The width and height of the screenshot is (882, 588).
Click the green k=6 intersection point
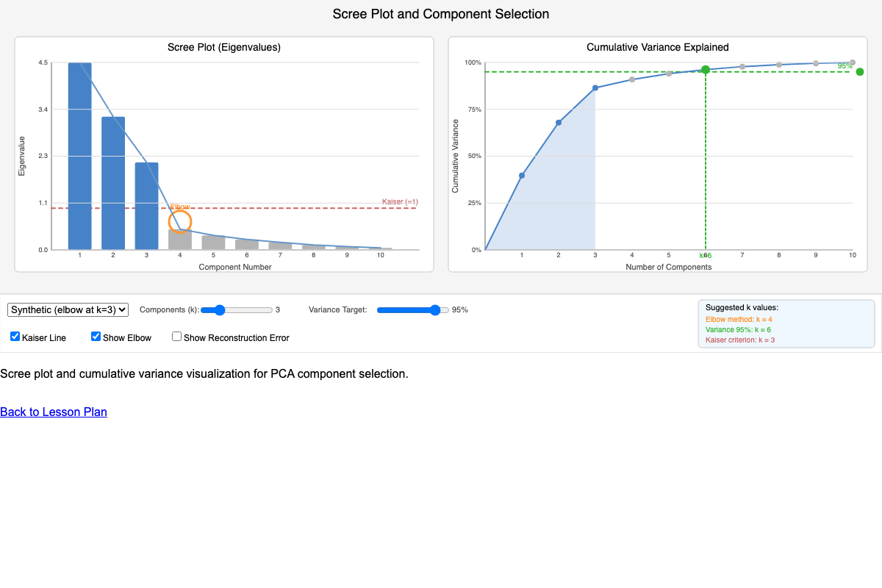(706, 70)
